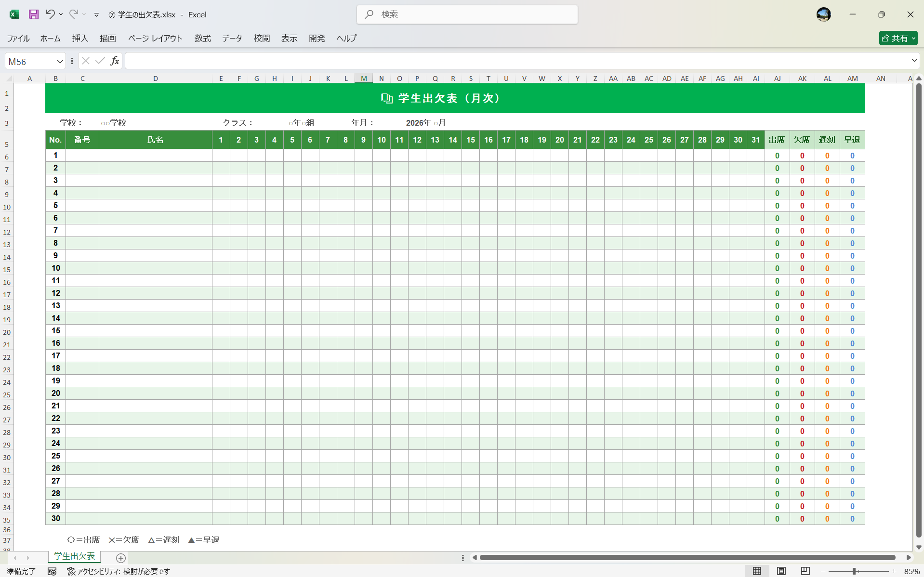Image resolution: width=924 pixels, height=577 pixels.
Task: Start macro recording from status bar icon
Action: 52,571
